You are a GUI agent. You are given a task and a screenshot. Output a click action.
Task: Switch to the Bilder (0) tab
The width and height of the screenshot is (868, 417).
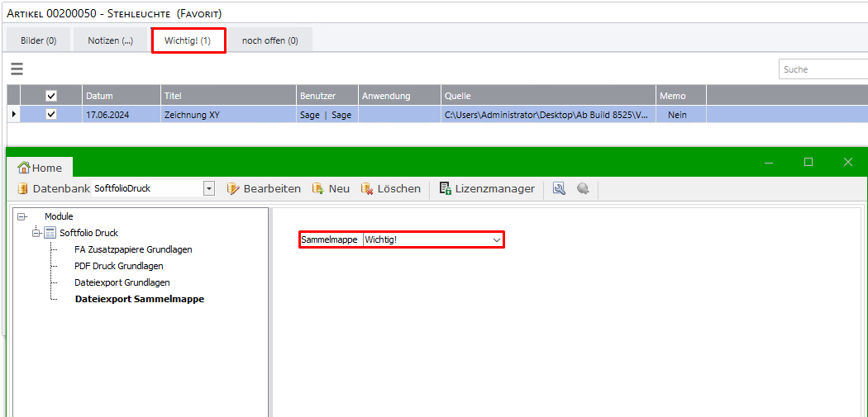(x=38, y=40)
